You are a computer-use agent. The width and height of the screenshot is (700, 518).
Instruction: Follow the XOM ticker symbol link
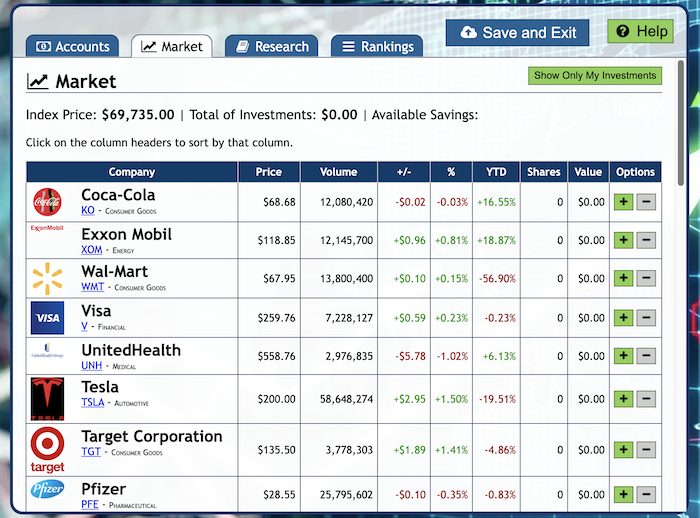click(92, 250)
